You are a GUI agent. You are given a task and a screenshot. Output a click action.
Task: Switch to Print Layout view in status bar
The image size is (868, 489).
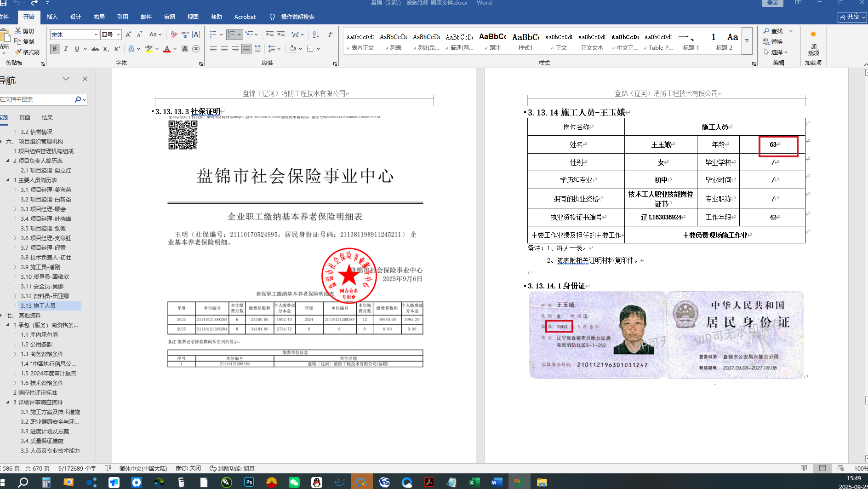coord(822,468)
